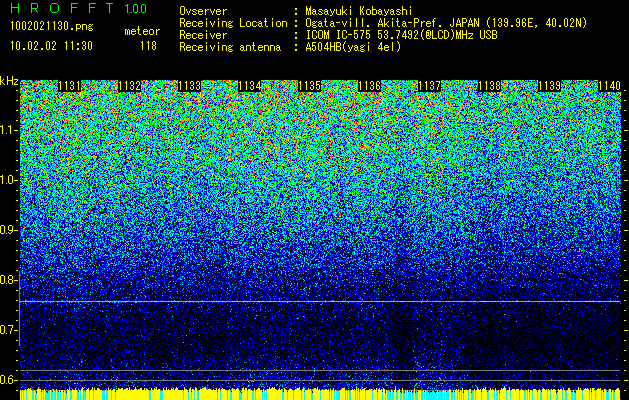Screen dimensions: 629x400
Task: Click the 0.8 frequency axis label
Action: coord(8,280)
